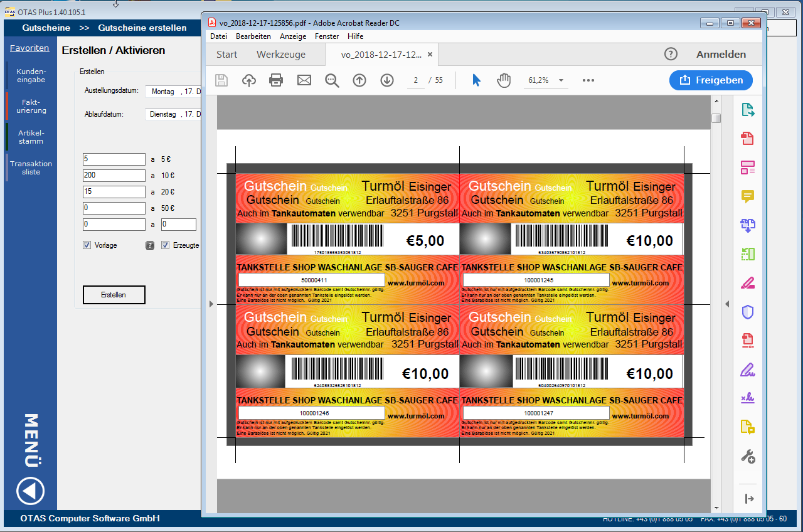803x532 pixels.
Task: Select the arrow selection tool
Action: coord(476,80)
